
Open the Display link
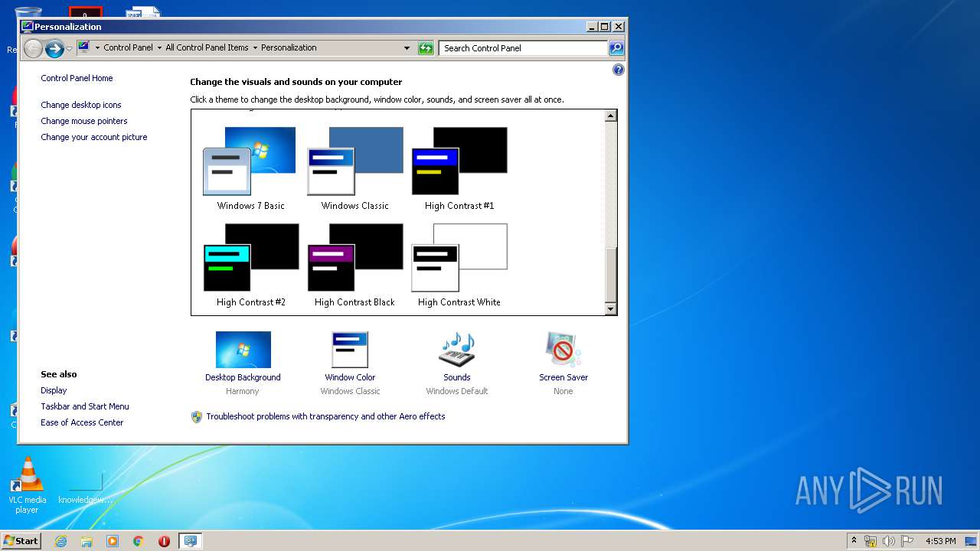coord(54,390)
